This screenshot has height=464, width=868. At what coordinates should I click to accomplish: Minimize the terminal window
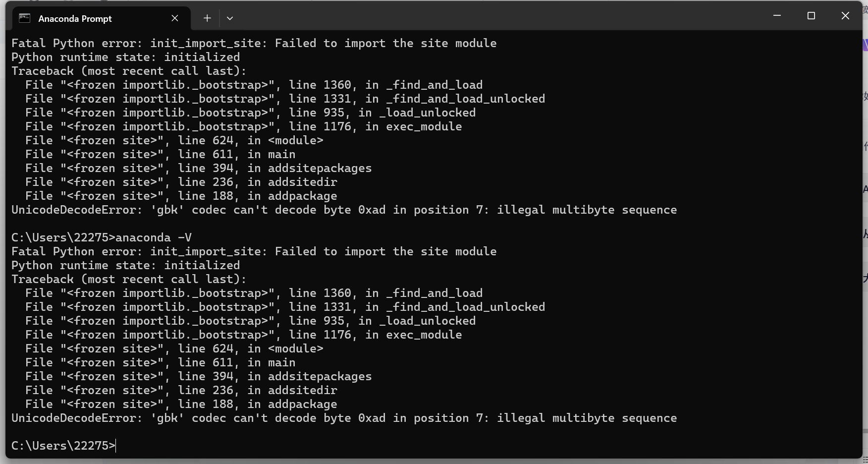point(776,15)
